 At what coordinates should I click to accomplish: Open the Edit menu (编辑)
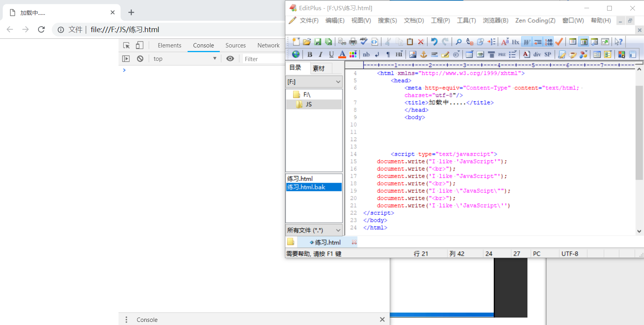point(335,20)
